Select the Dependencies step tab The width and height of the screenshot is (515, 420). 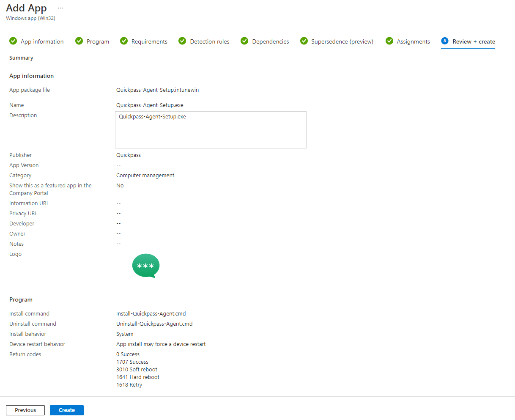265,41
